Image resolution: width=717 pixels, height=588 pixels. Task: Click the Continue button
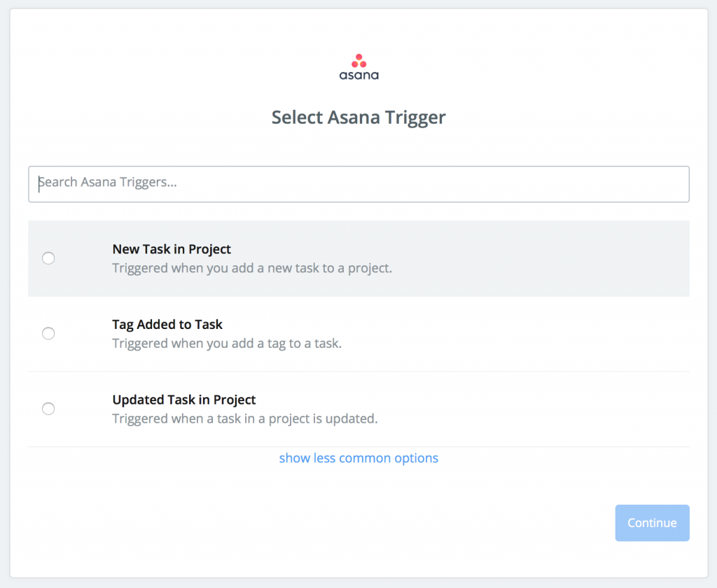(652, 523)
